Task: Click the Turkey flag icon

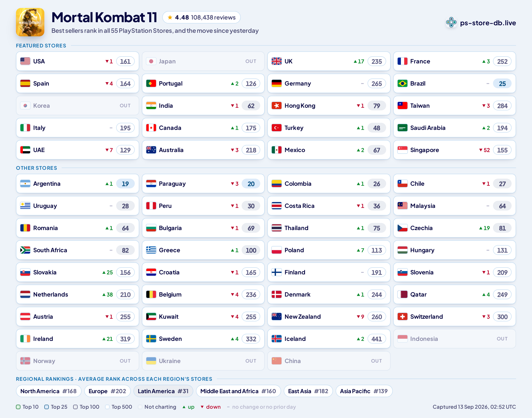Action: pyautogui.click(x=276, y=128)
